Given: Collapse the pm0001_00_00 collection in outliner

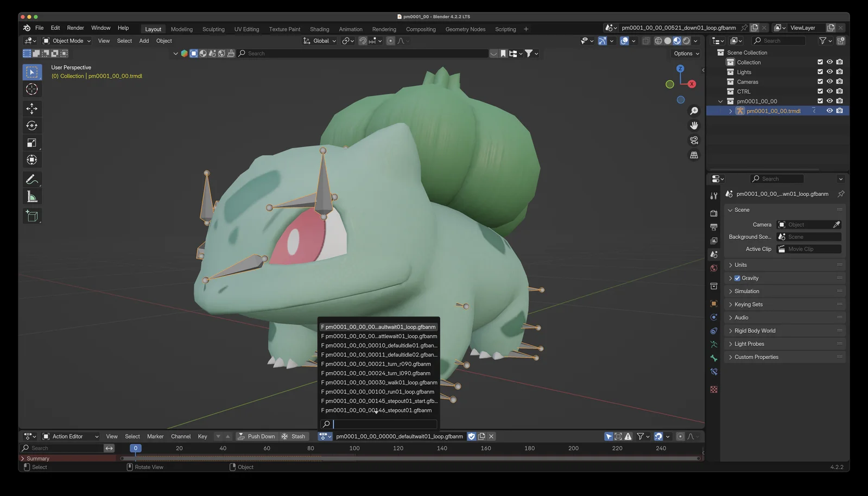Looking at the screenshot, I should coord(720,101).
